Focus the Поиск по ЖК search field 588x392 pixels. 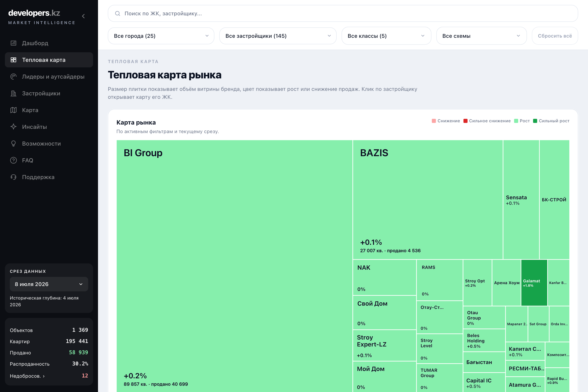click(x=343, y=13)
